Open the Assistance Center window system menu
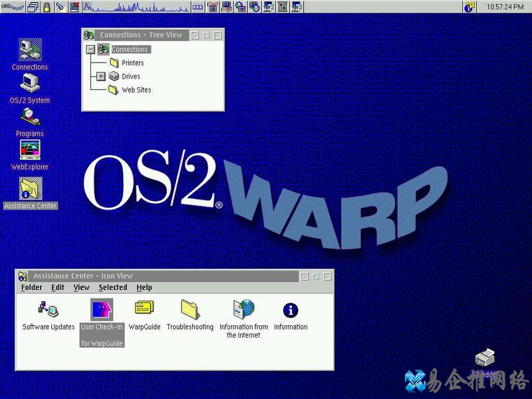This screenshot has height=399, width=532. (x=23, y=275)
